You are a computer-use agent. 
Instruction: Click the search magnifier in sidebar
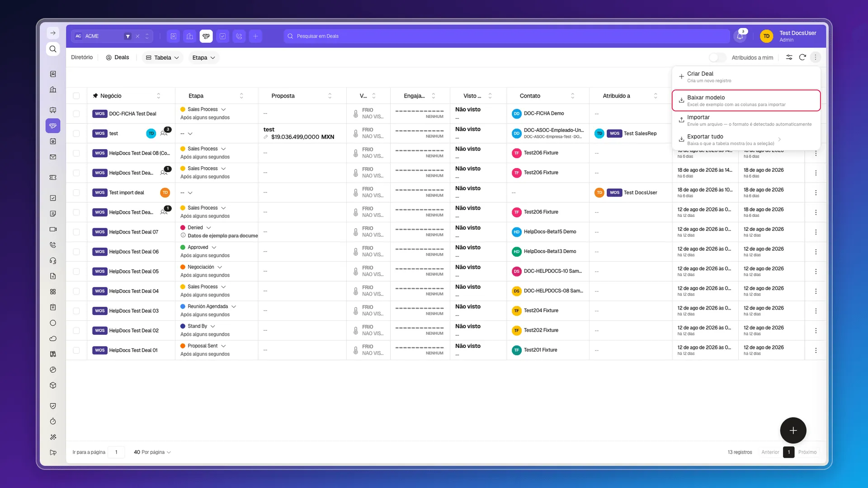(53, 49)
